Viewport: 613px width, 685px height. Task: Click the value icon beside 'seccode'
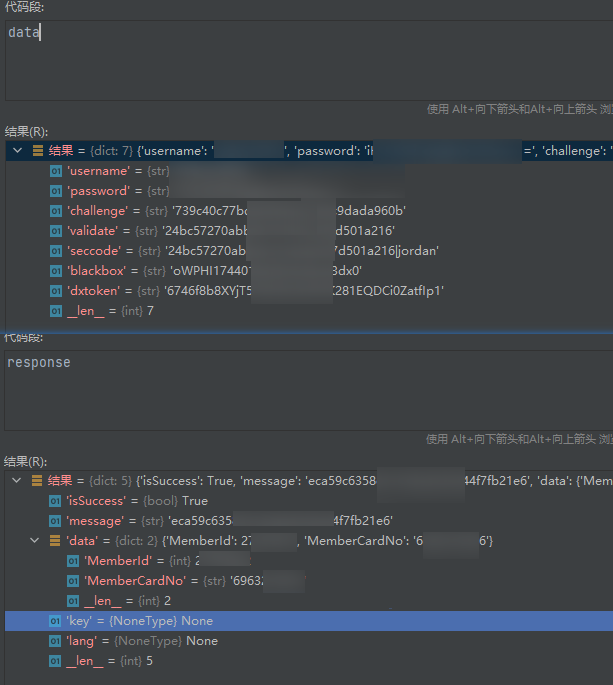point(56,251)
